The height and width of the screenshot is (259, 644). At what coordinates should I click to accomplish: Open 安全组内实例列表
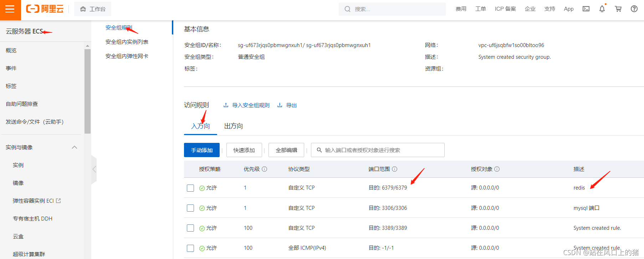point(127,42)
